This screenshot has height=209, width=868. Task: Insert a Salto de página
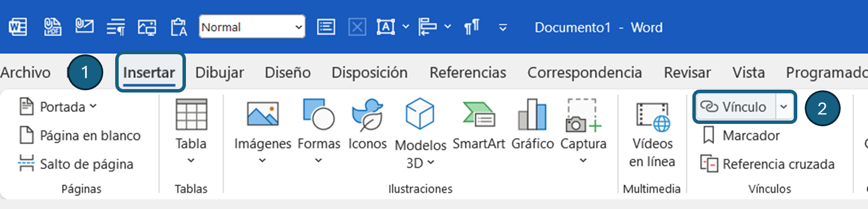pos(76,164)
